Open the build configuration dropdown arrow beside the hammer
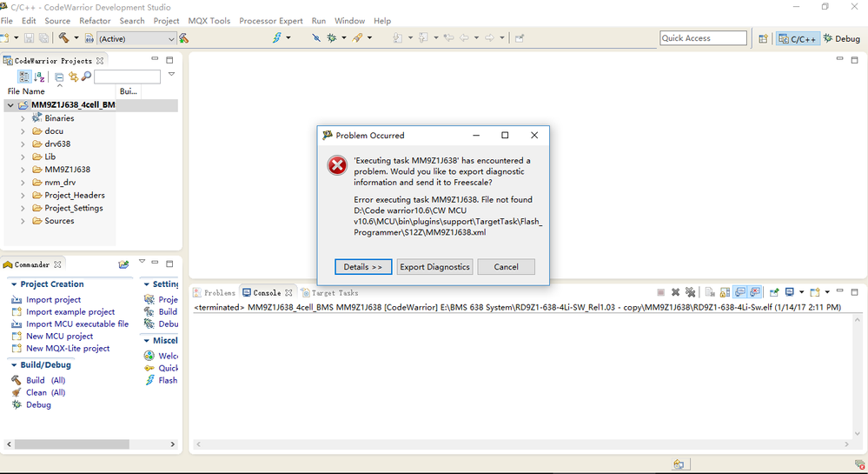Screen dimensions: 868x474 [x=76, y=37]
